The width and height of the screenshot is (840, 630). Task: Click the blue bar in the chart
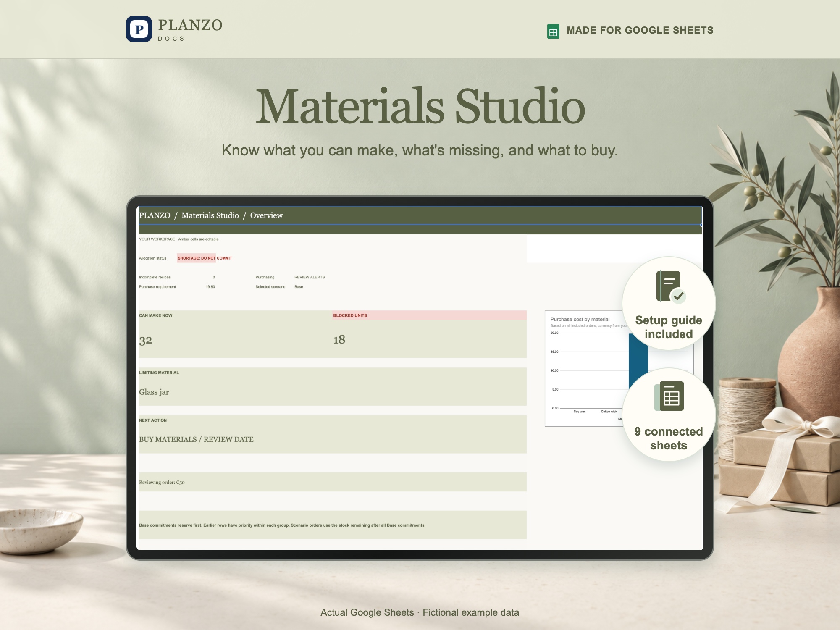pos(638,361)
